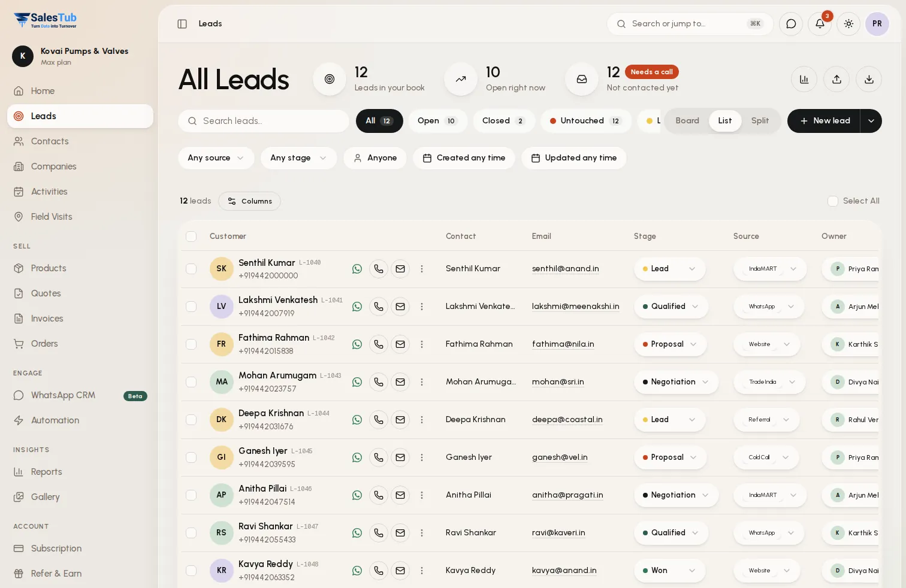Open WhatsApp for Fathima Rahman

pyautogui.click(x=357, y=344)
